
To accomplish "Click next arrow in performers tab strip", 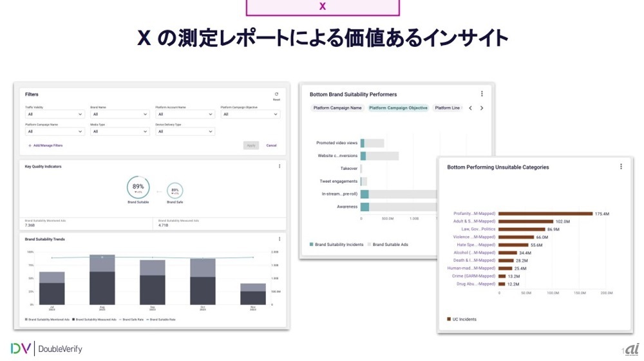I will point(482,108).
